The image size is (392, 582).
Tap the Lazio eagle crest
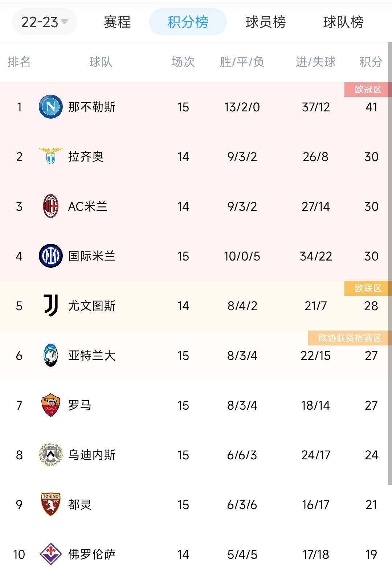click(x=51, y=156)
